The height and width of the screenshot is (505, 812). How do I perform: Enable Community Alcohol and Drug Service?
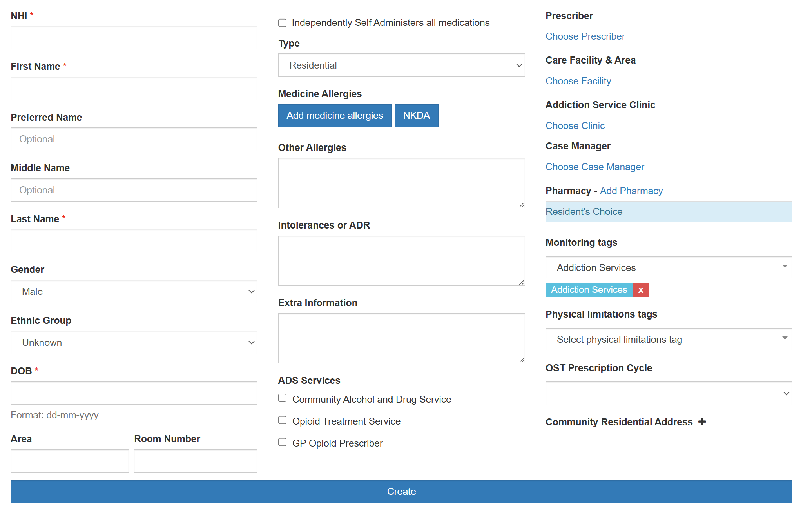point(282,398)
